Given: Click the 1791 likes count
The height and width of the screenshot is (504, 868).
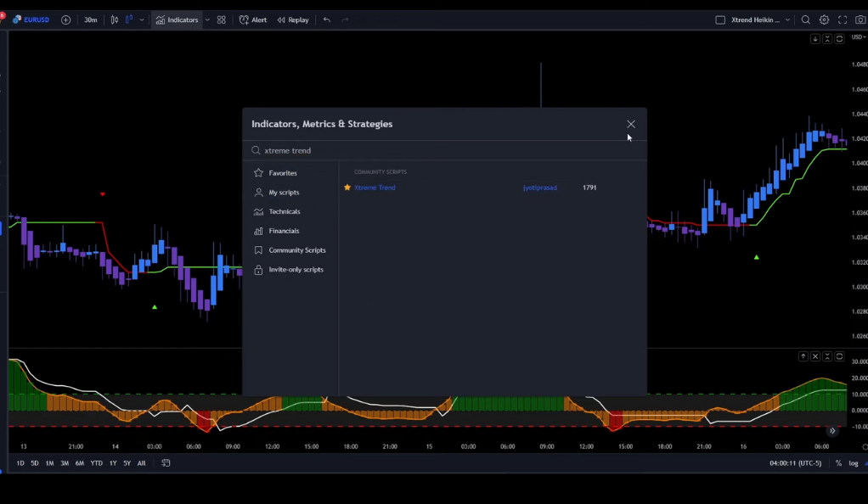Looking at the screenshot, I should 589,188.
